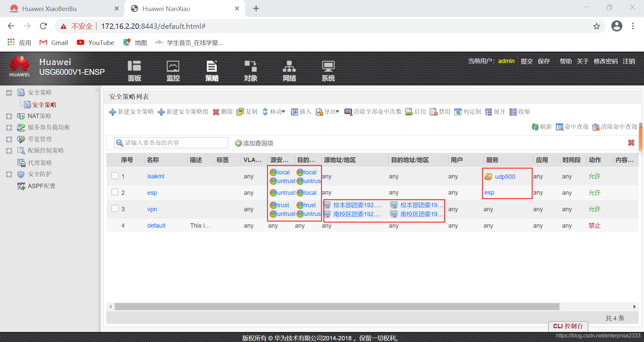Click the 插入 insert toolbar button
The width and height of the screenshot is (644, 342).
tap(301, 112)
